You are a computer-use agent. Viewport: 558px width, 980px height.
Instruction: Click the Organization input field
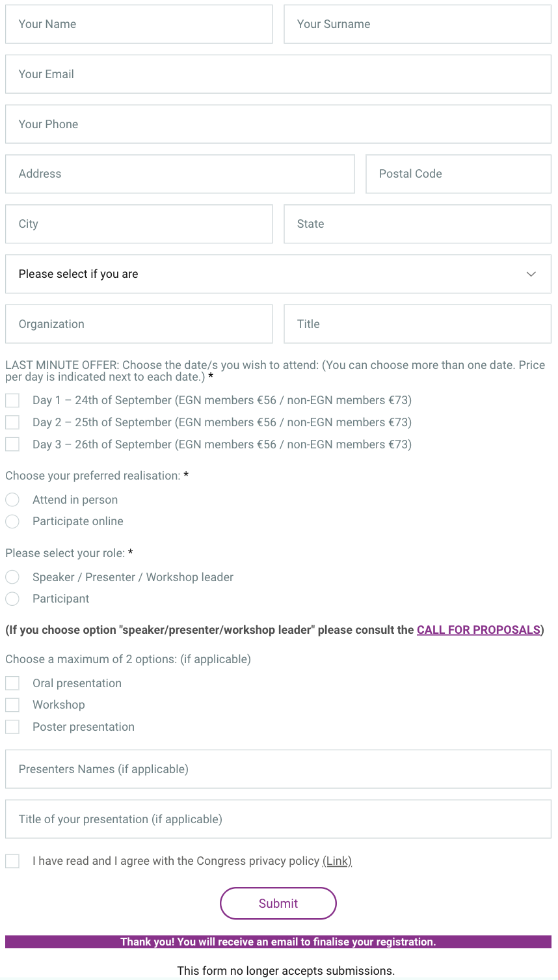139,324
